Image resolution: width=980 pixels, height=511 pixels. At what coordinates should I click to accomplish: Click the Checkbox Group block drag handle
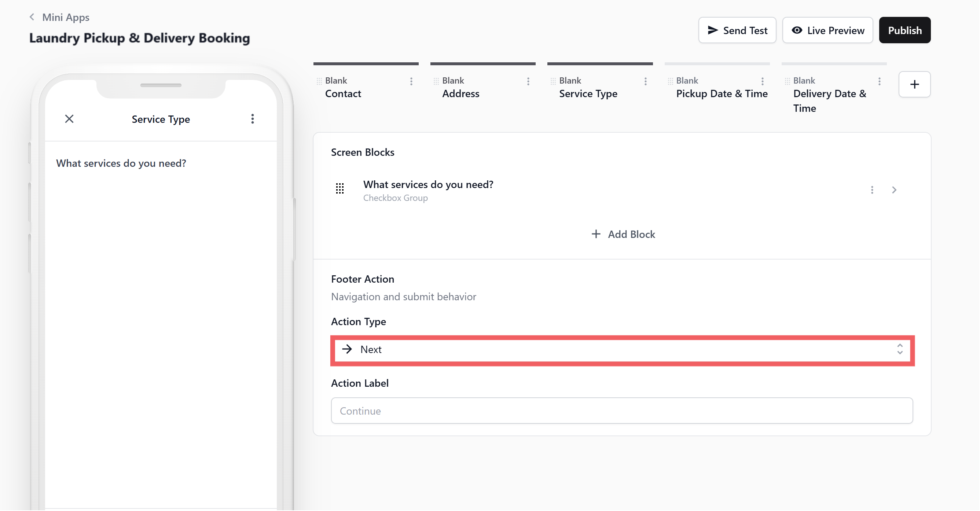pos(340,188)
